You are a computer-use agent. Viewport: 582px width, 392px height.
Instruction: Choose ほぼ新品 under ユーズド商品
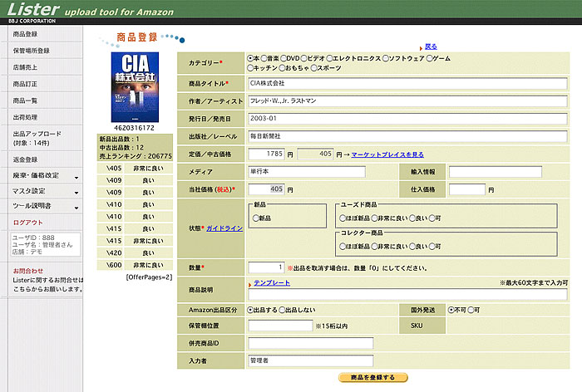343,218
